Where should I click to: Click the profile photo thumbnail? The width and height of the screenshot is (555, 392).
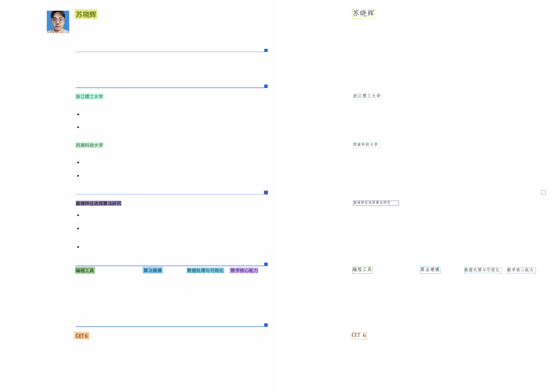pyautogui.click(x=58, y=22)
